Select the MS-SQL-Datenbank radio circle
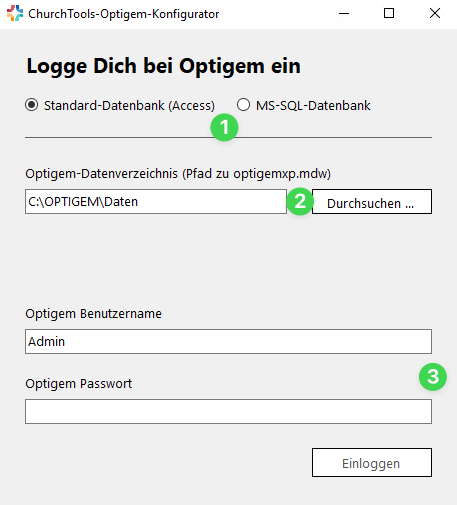457x505 pixels. pos(243,105)
